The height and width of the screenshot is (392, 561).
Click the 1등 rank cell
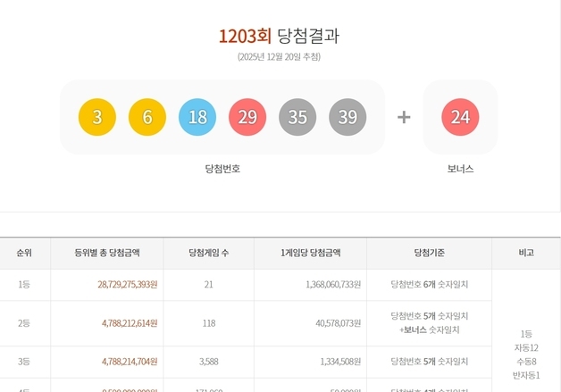[24, 285]
